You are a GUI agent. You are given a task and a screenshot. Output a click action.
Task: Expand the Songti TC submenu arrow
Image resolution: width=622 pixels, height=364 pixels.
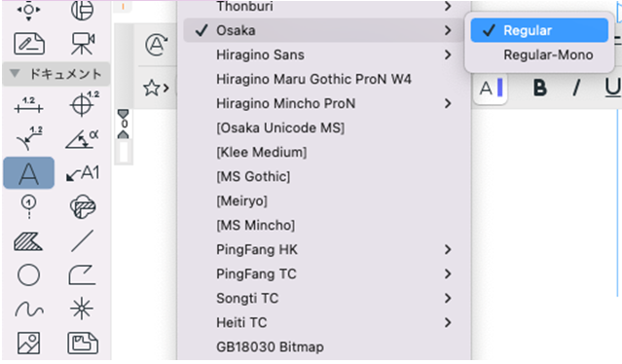448,298
